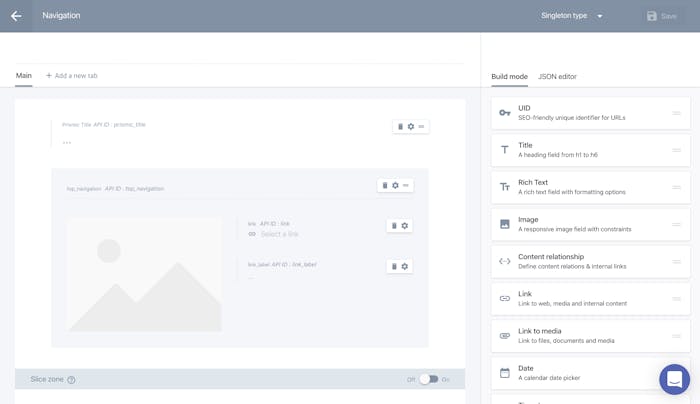Image resolution: width=700 pixels, height=404 pixels.
Task: Open Slice zone help icon
Action: (x=71, y=379)
